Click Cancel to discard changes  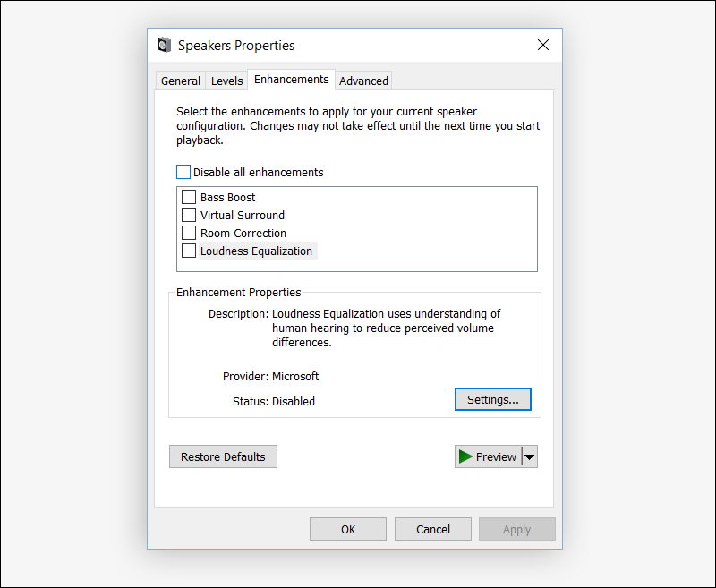433,529
